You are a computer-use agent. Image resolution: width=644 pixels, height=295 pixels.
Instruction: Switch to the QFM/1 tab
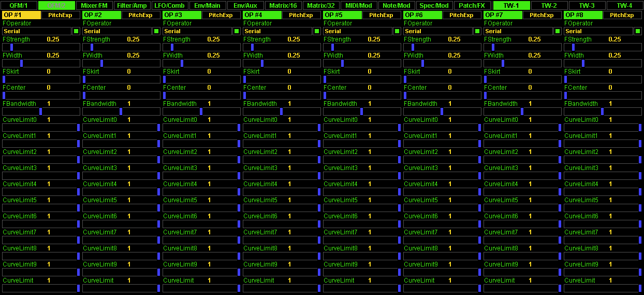(19, 6)
